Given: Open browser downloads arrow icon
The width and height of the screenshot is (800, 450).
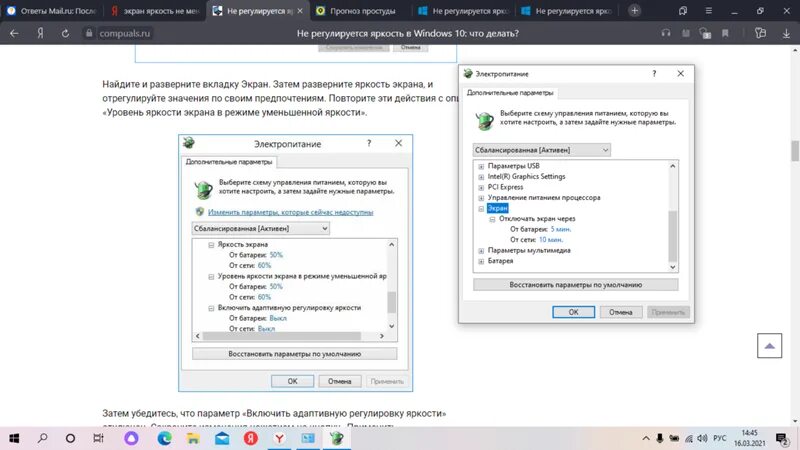Looking at the screenshot, I should click(x=786, y=33).
